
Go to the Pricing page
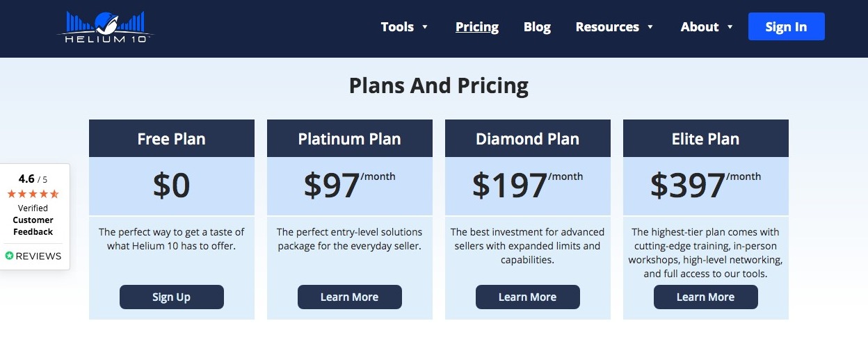coord(477,27)
